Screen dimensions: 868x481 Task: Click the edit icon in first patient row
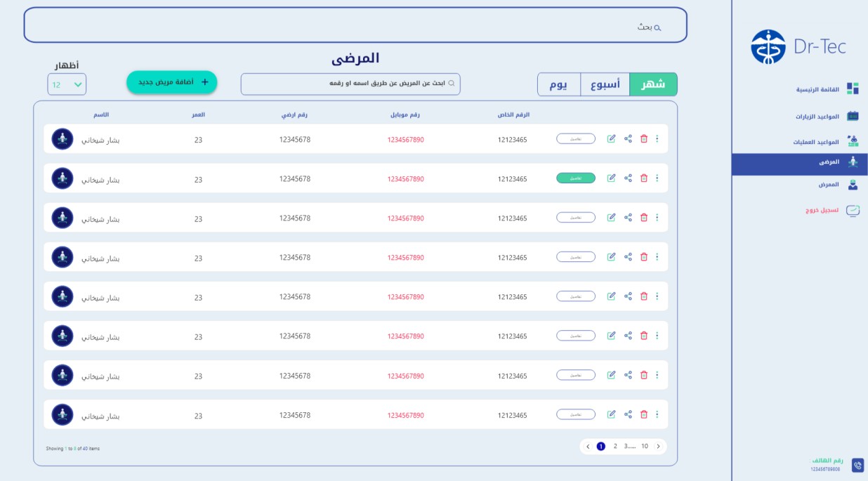[611, 139]
